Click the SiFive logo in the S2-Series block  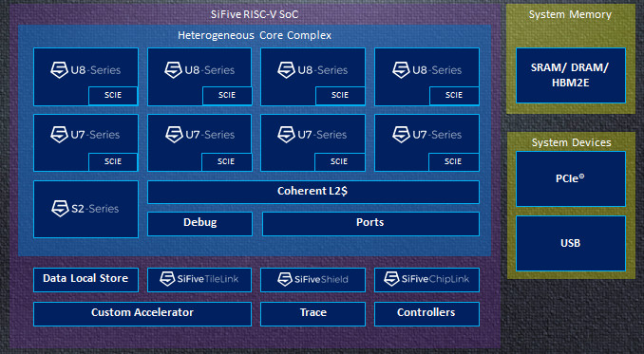point(60,209)
